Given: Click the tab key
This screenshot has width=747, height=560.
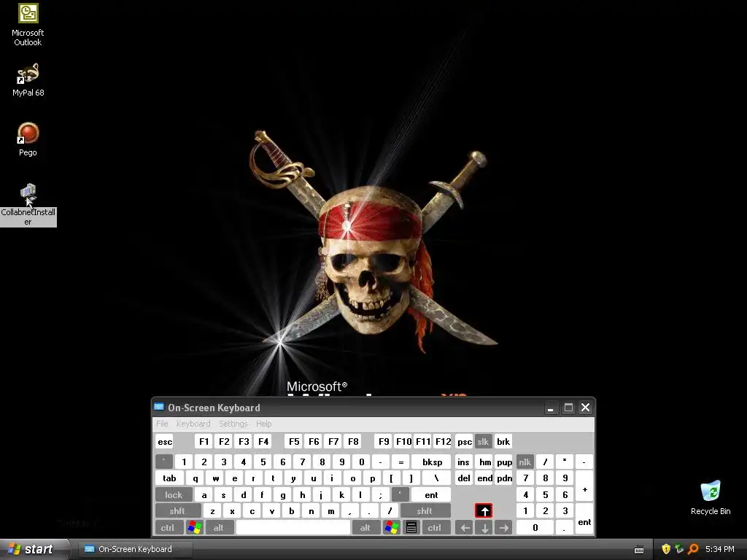Looking at the screenshot, I should pyautogui.click(x=169, y=478).
